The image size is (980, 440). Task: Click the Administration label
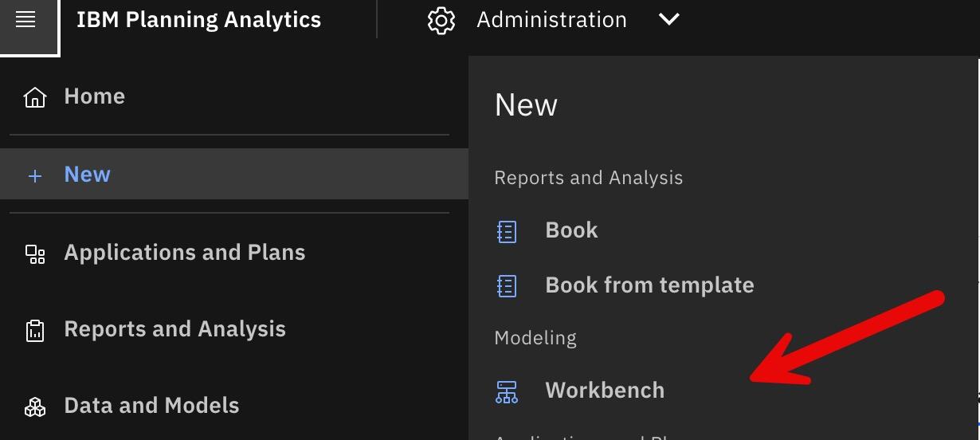(x=551, y=20)
